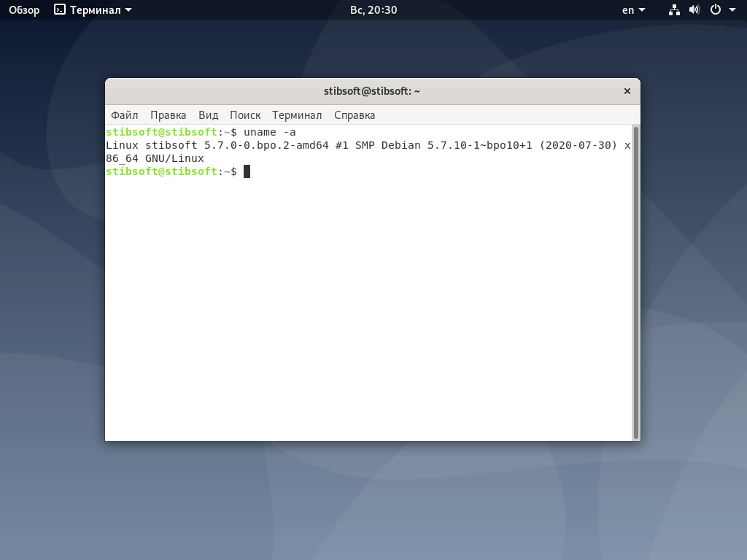The image size is (747, 560).
Task: Open the Терминал menu in the menu bar
Action: [297, 115]
